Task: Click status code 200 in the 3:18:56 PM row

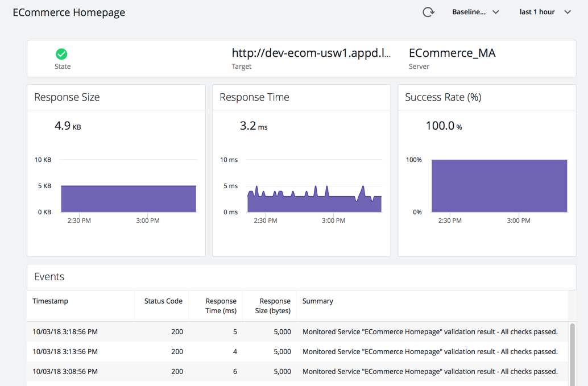Action: 177,331
